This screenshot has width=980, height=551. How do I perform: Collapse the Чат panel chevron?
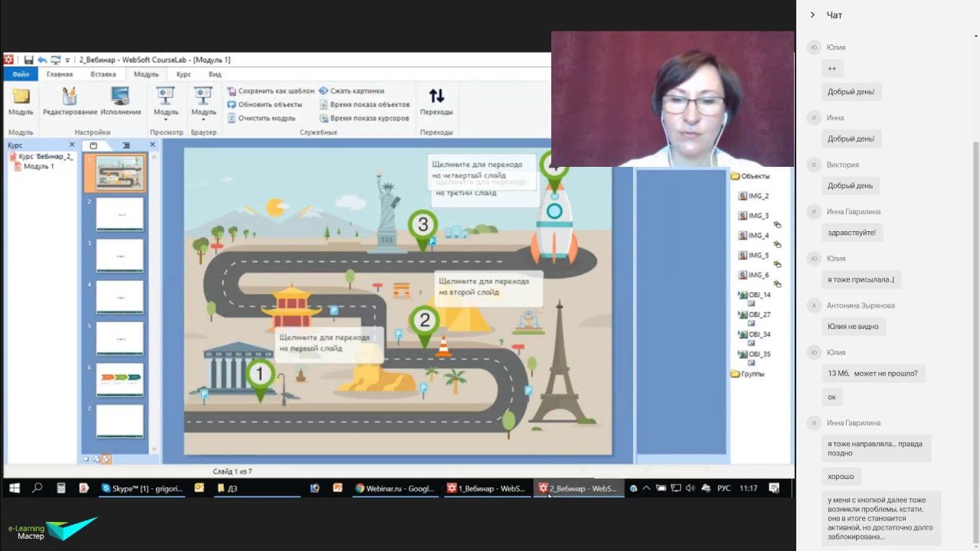[x=812, y=15]
